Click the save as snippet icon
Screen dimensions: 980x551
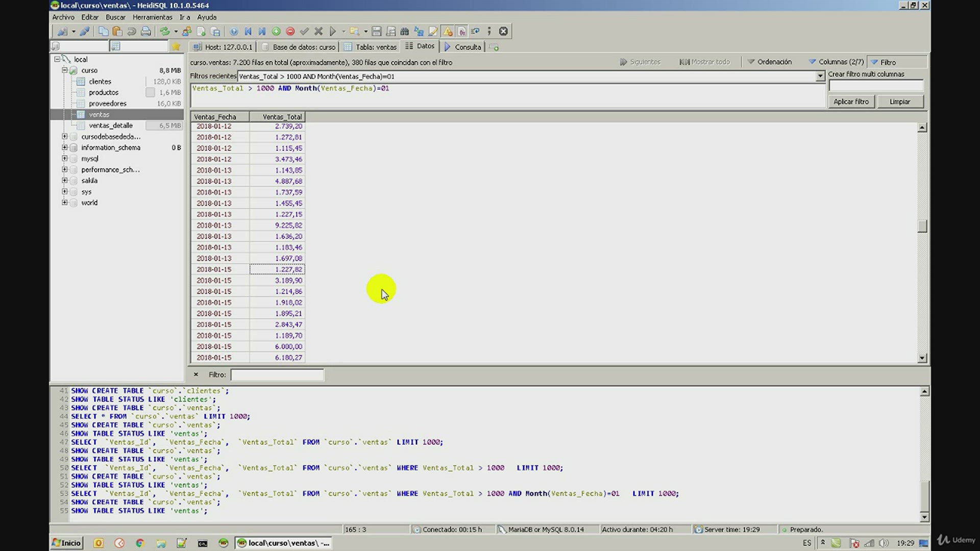pos(391,31)
